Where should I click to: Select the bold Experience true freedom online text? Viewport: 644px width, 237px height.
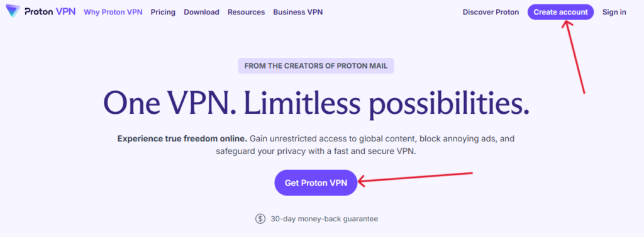click(182, 138)
